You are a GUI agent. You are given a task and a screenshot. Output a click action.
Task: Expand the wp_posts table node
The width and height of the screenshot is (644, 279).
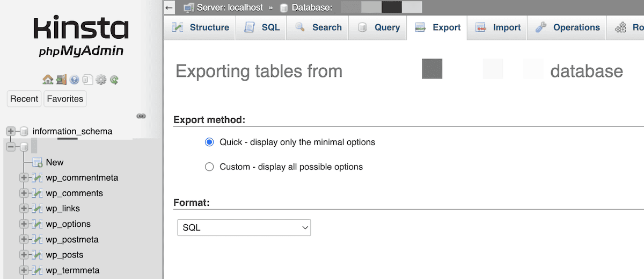coord(24,255)
